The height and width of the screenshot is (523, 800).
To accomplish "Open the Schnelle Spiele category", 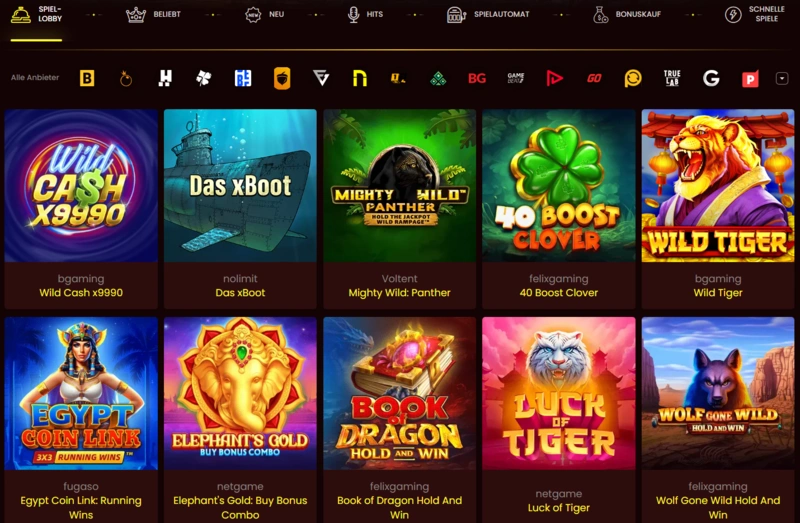I will click(755, 14).
